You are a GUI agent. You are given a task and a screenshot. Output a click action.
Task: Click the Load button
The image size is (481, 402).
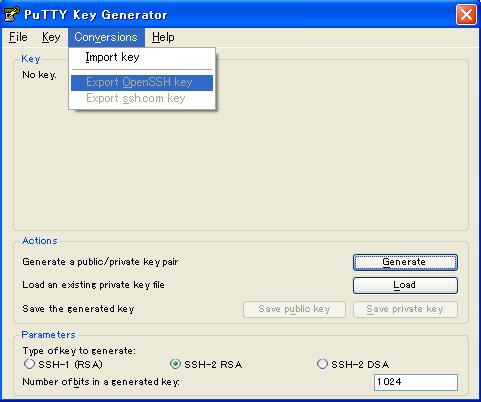405,285
